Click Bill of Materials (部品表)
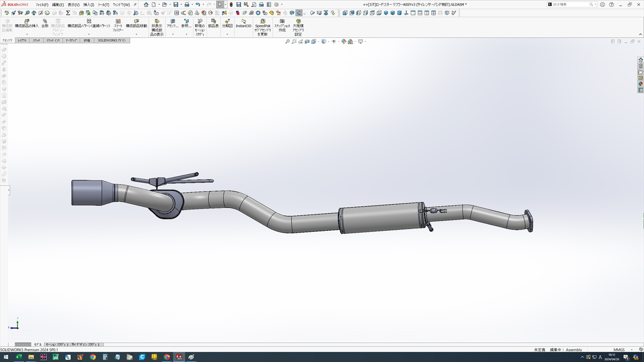 click(213, 24)
